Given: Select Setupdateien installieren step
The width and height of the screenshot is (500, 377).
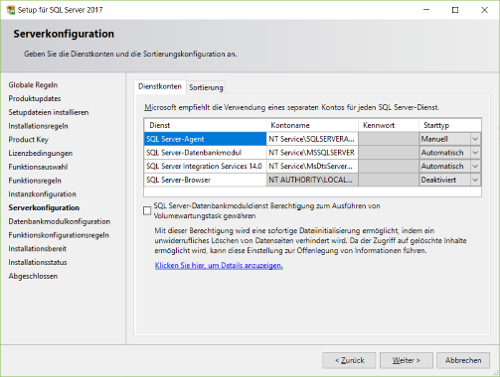Looking at the screenshot, I should click(x=49, y=112).
